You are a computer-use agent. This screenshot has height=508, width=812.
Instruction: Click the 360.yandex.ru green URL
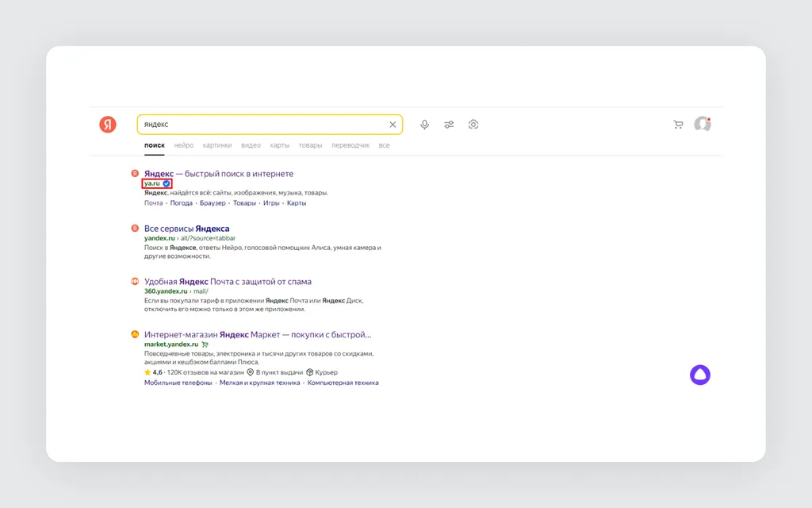(x=166, y=291)
